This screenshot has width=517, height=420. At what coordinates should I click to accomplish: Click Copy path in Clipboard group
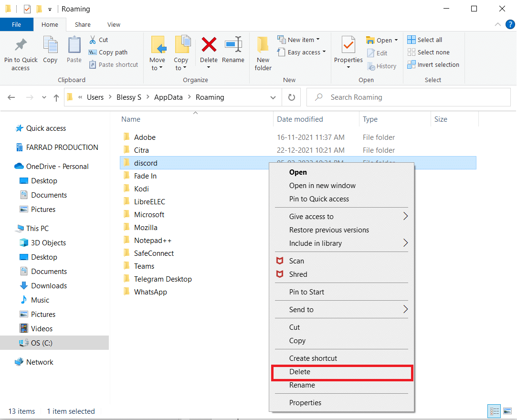108,52
